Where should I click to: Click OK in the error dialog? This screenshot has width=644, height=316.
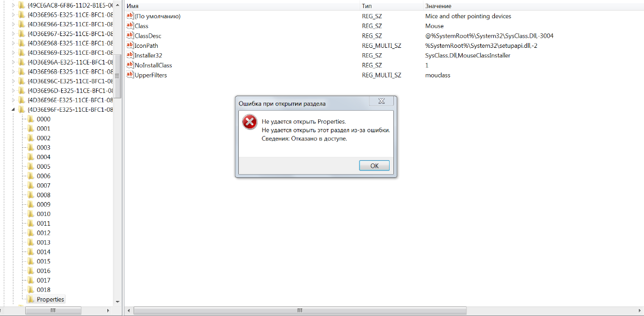374,166
